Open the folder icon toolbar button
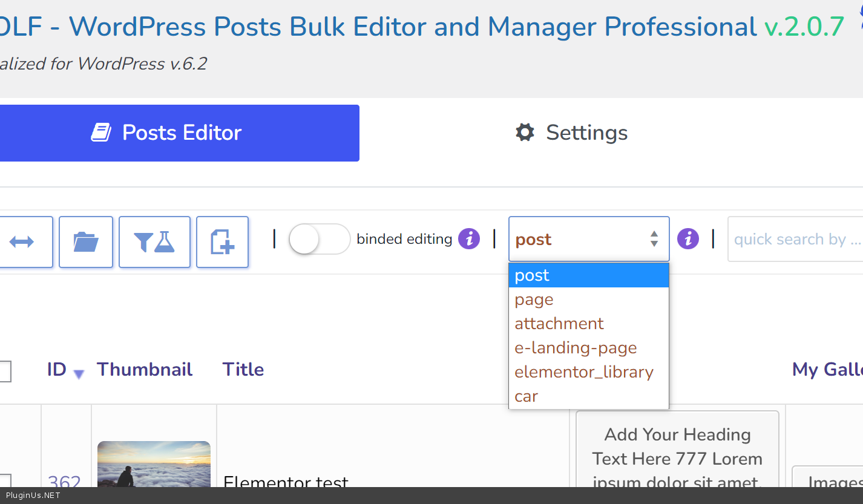The image size is (863, 504). coord(85,242)
